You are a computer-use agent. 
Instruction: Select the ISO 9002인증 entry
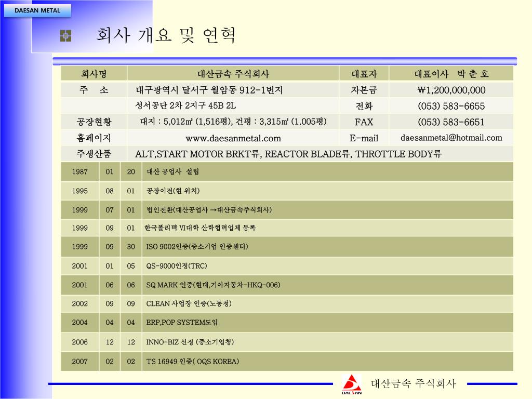click(x=197, y=246)
